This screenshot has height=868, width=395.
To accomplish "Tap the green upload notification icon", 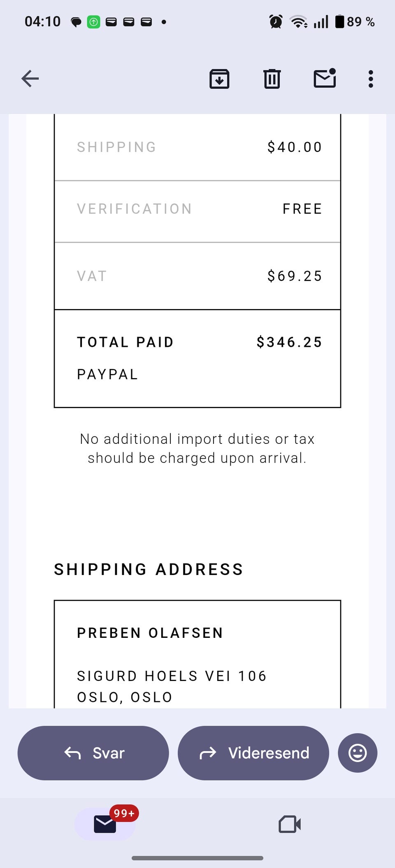I will click(93, 22).
